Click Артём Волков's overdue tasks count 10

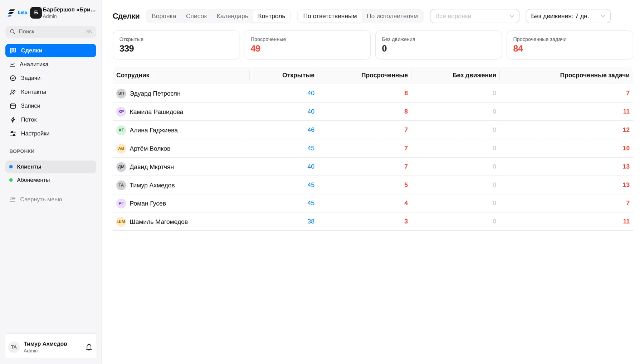point(626,148)
